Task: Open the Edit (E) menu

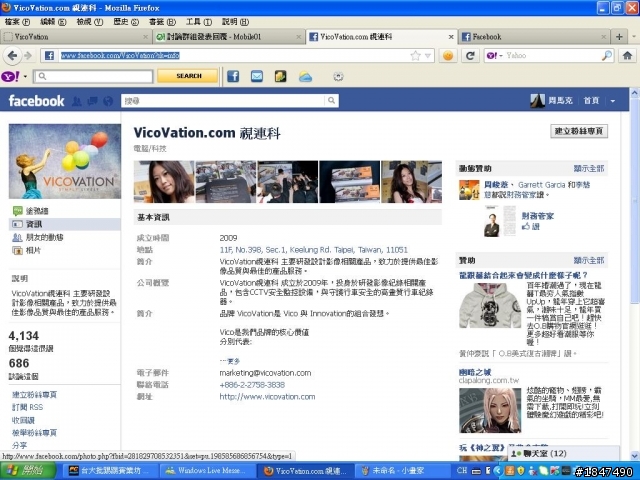Action: pos(53,22)
